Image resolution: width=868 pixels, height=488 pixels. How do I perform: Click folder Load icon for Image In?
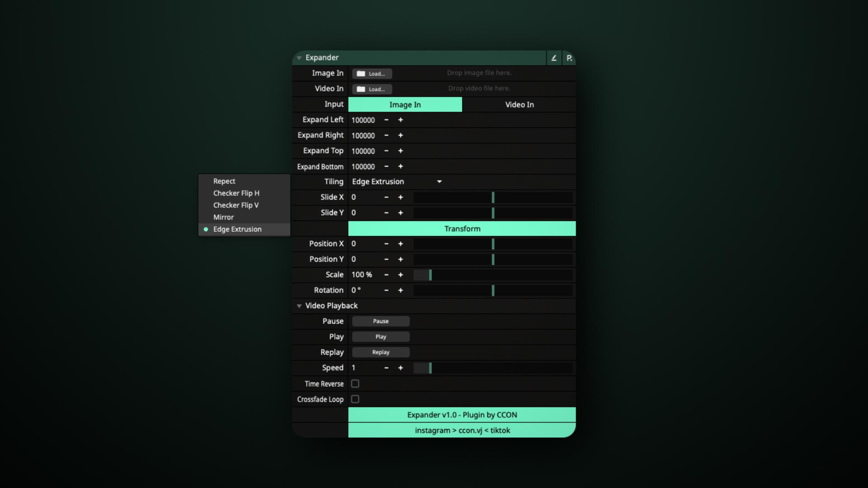(x=361, y=74)
